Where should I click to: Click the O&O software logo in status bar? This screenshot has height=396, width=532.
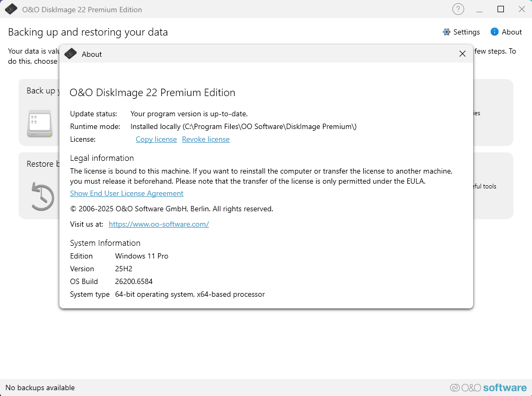click(489, 388)
